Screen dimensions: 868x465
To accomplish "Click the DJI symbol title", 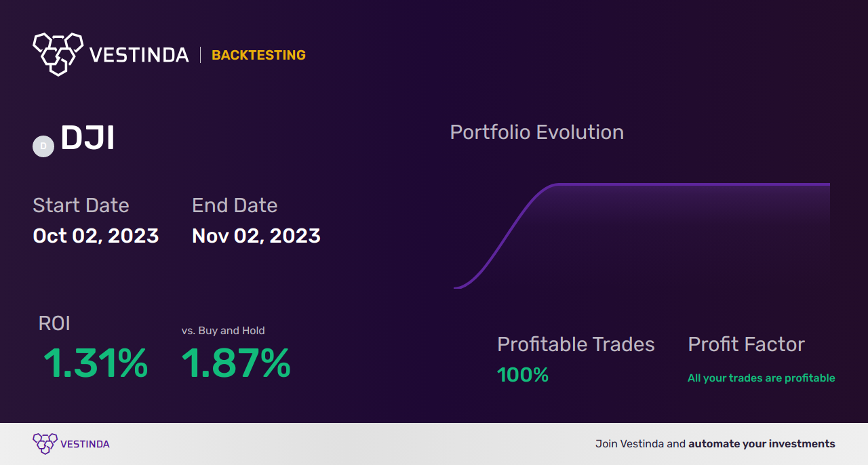I will [x=87, y=138].
